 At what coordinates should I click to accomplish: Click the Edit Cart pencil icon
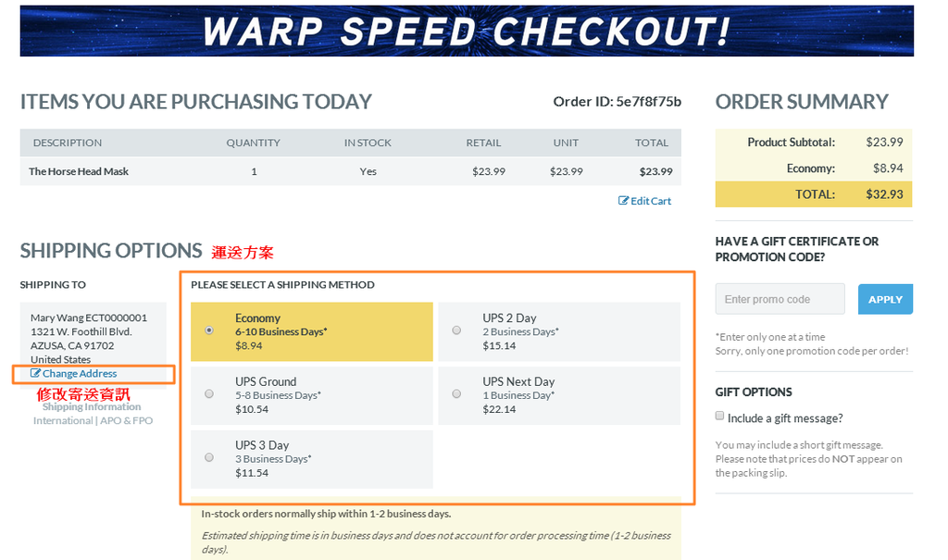623,201
